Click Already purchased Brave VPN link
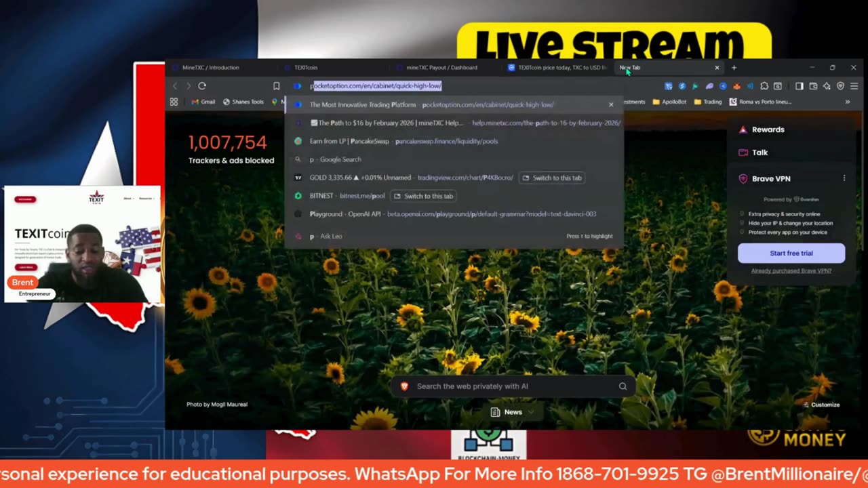This screenshot has height=488, width=868. [x=791, y=270]
